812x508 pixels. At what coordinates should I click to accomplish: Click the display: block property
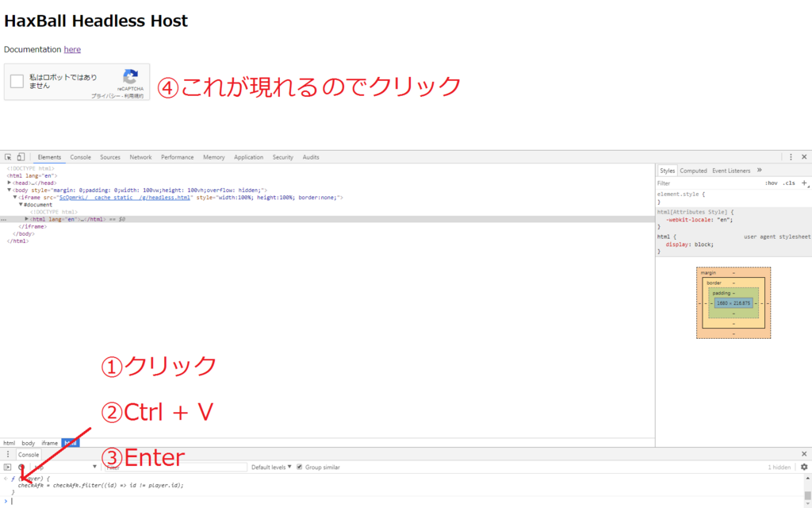click(x=689, y=244)
